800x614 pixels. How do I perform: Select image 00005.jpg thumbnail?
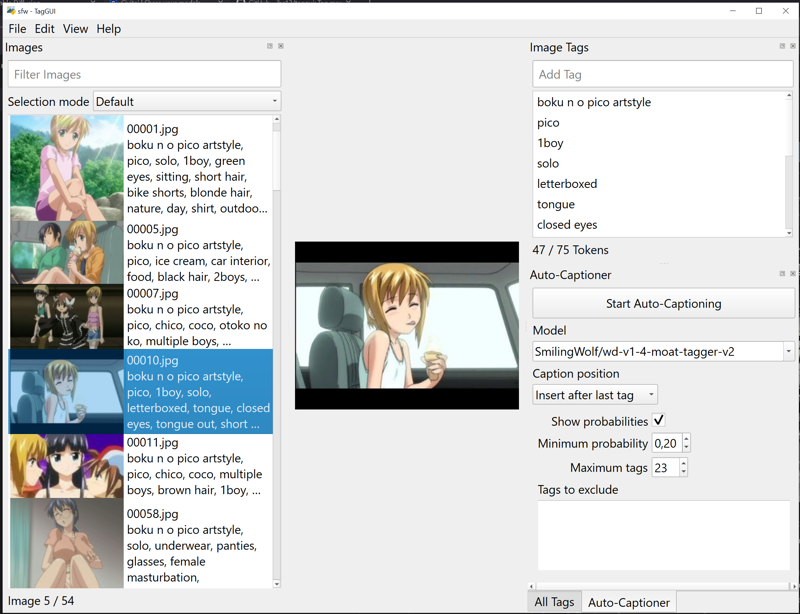pyautogui.click(x=67, y=252)
